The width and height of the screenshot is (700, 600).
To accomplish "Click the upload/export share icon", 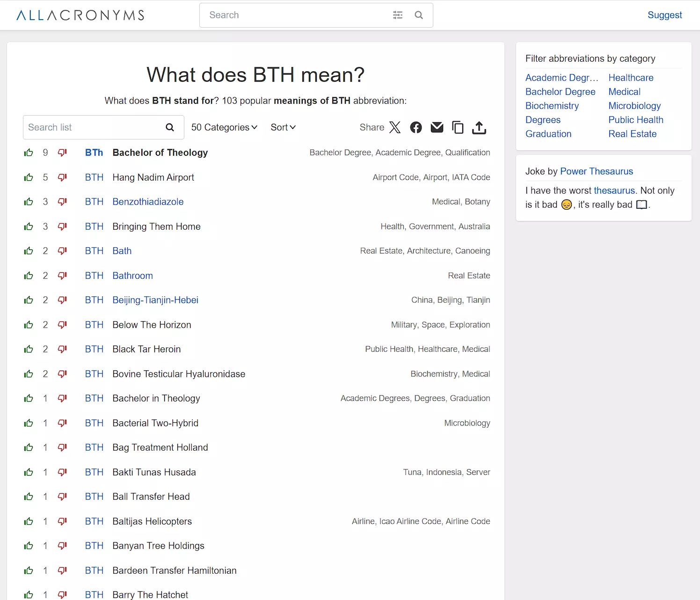I will 479,127.
